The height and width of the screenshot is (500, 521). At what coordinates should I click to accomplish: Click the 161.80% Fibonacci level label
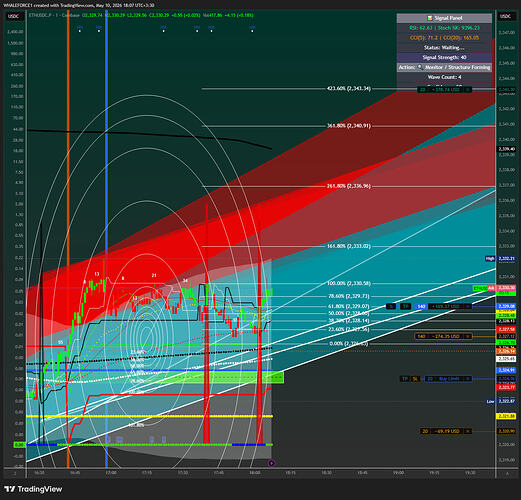tap(349, 246)
